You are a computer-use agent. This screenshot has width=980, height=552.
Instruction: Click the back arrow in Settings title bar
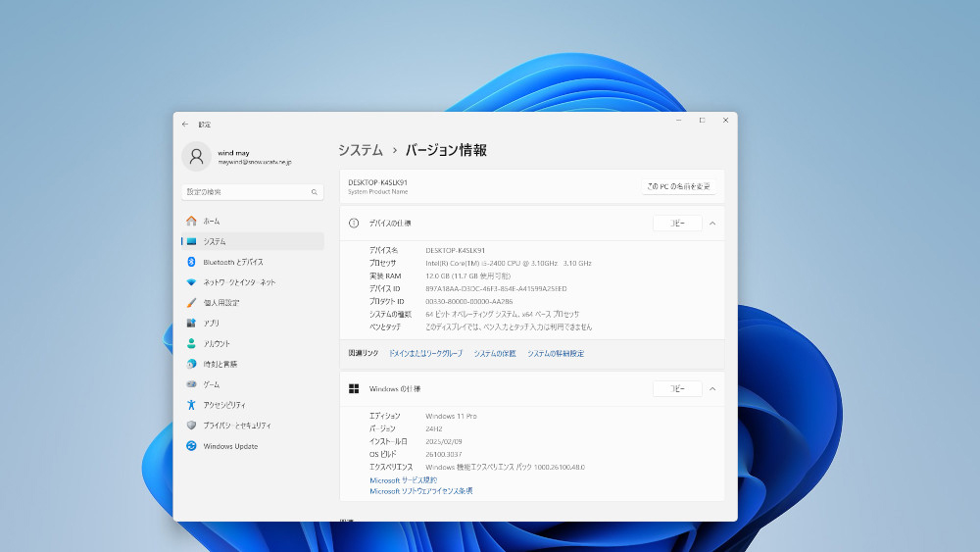[x=185, y=124]
